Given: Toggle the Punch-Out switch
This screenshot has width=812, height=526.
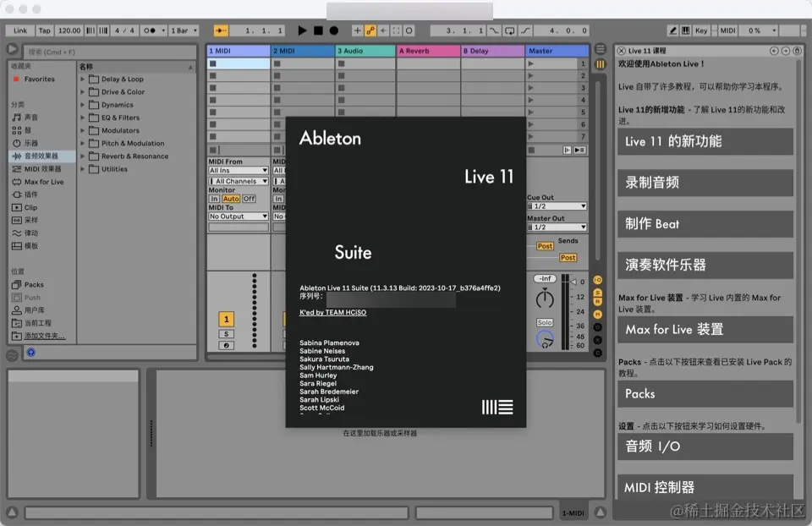Looking at the screenshot, I should pos(525,30).
